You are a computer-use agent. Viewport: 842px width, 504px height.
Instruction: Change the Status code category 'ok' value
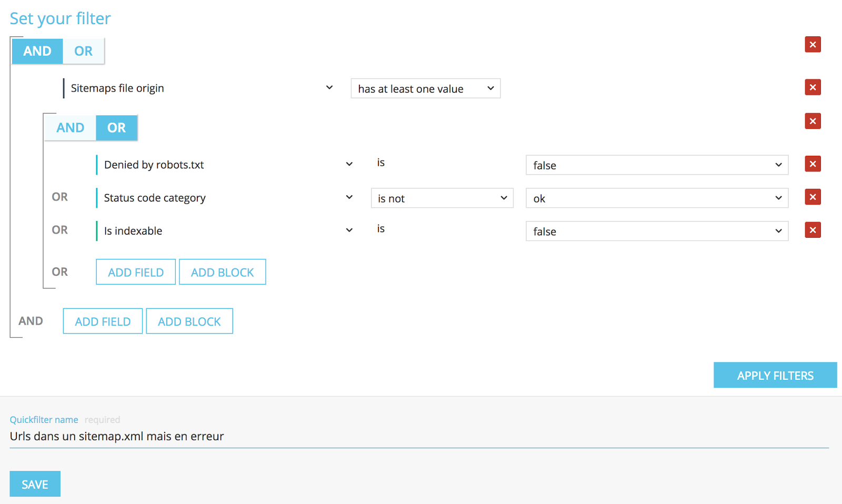coord(656,198)
